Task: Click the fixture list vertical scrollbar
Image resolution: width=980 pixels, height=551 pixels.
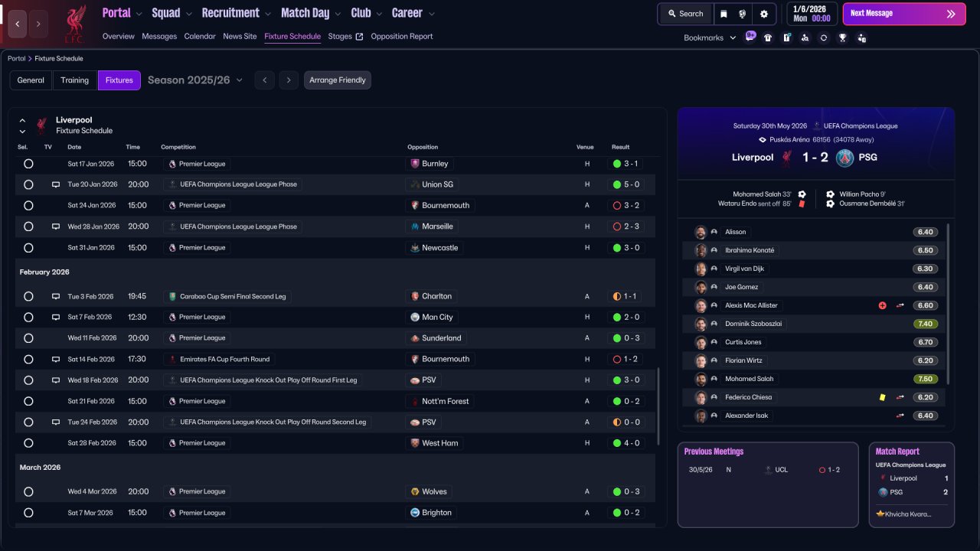Action: click(658, 406)
